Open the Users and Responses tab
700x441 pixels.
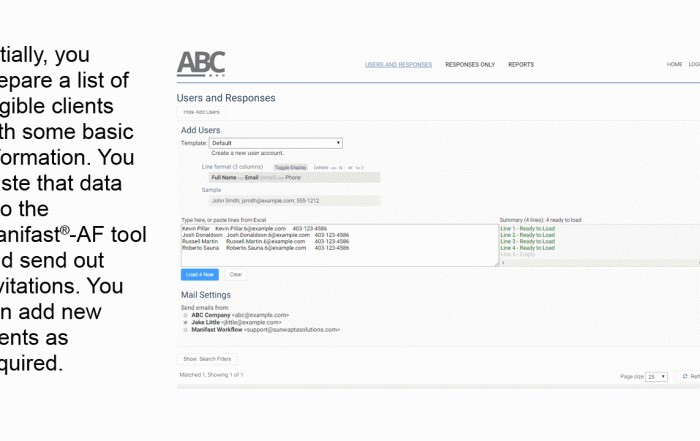[398, 65]
